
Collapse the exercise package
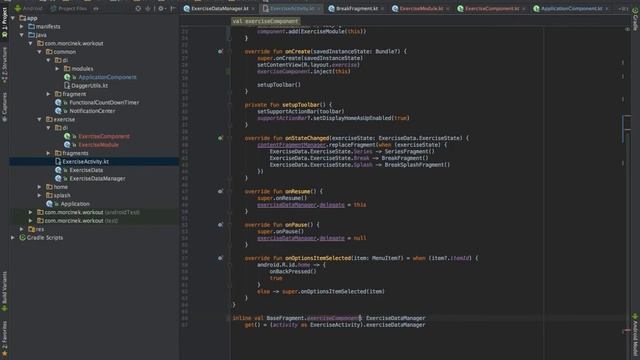click(x=40, y=120)
